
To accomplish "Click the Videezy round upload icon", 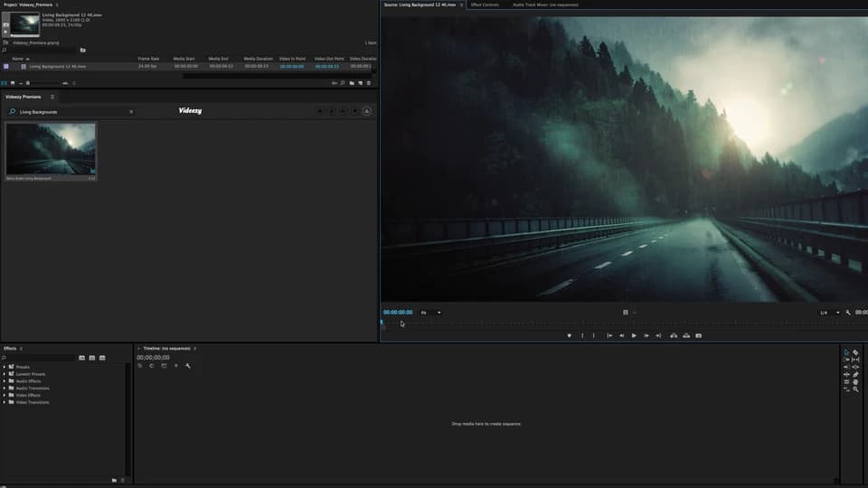I will [366, 111].
